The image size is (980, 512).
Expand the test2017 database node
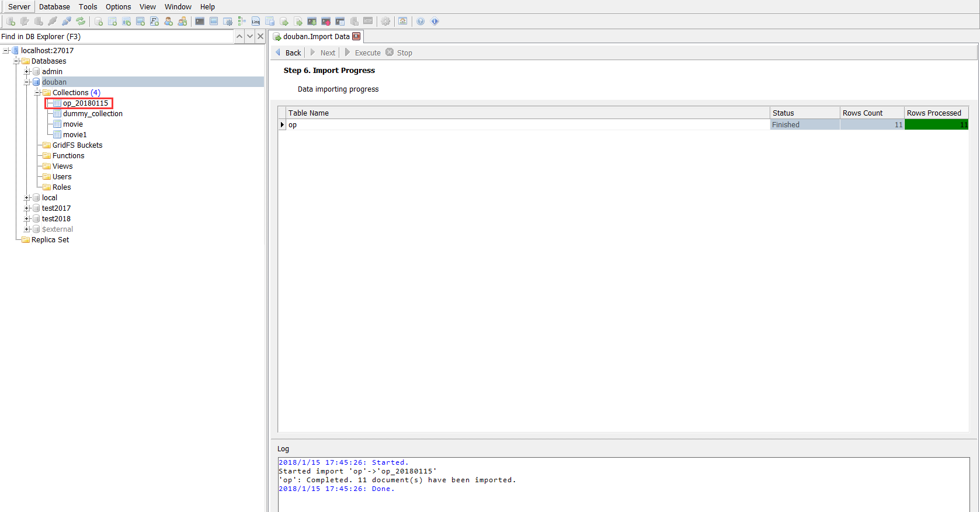(x=27, y=208)
